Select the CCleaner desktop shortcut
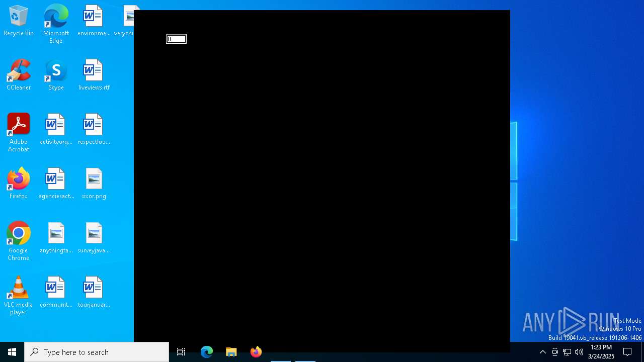This screenshot has height=362, width=644. (19, 75)
